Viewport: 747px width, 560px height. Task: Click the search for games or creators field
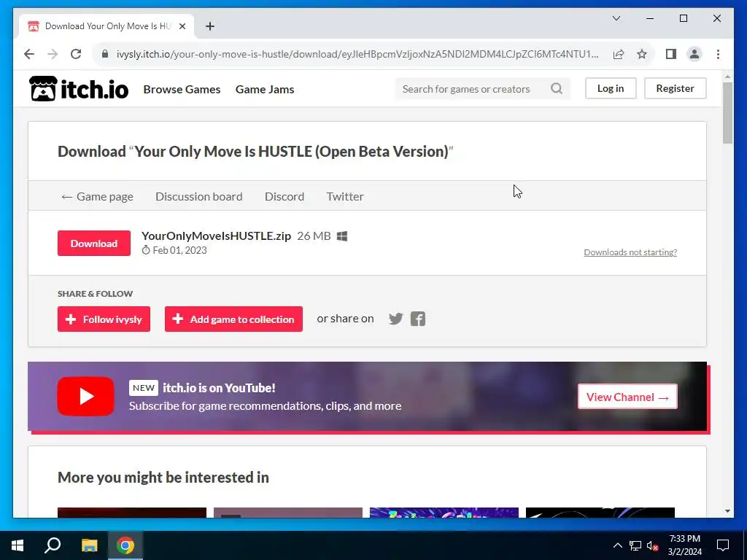482,88
